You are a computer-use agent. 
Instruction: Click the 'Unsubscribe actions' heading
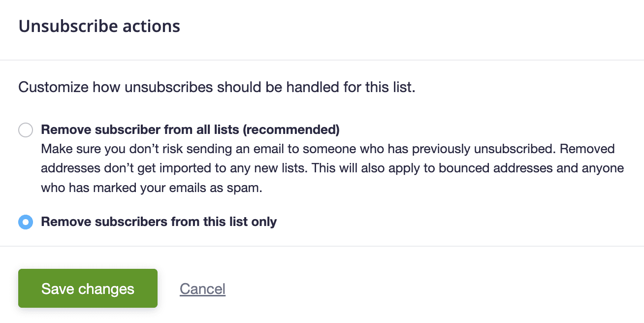click(x=99, y=26)
